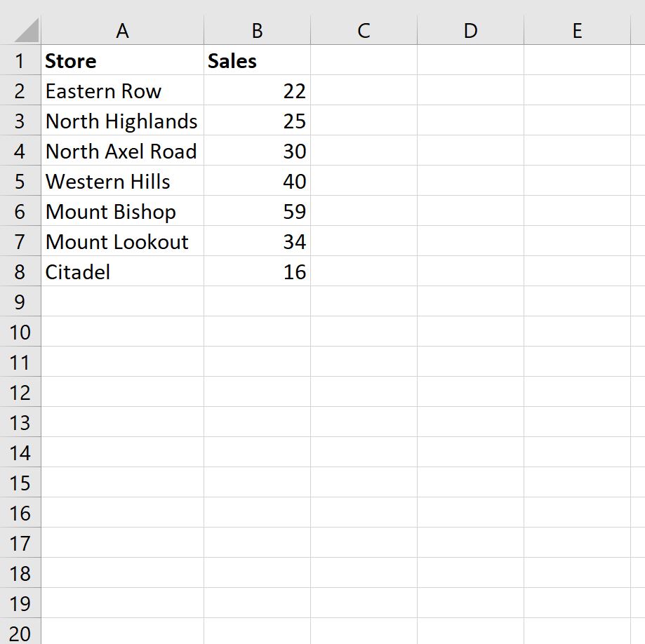Select the Citadel cell
The width and height of the screenshot is (645, 644).
coord(122,271)
